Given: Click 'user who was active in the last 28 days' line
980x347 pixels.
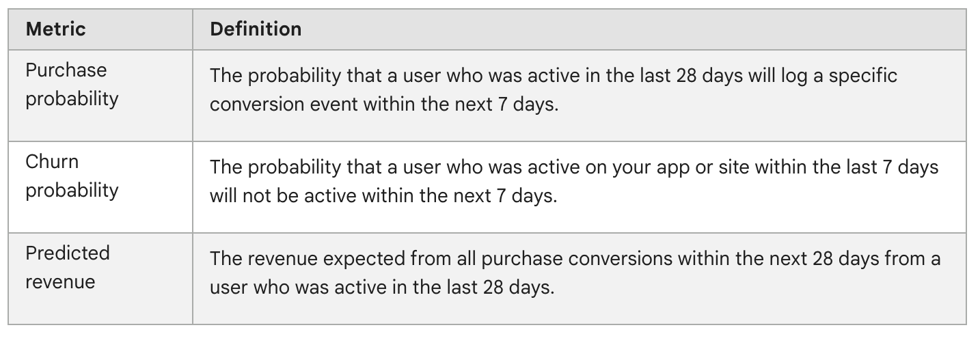Looking at the screenshot, I should click(381, 288).
